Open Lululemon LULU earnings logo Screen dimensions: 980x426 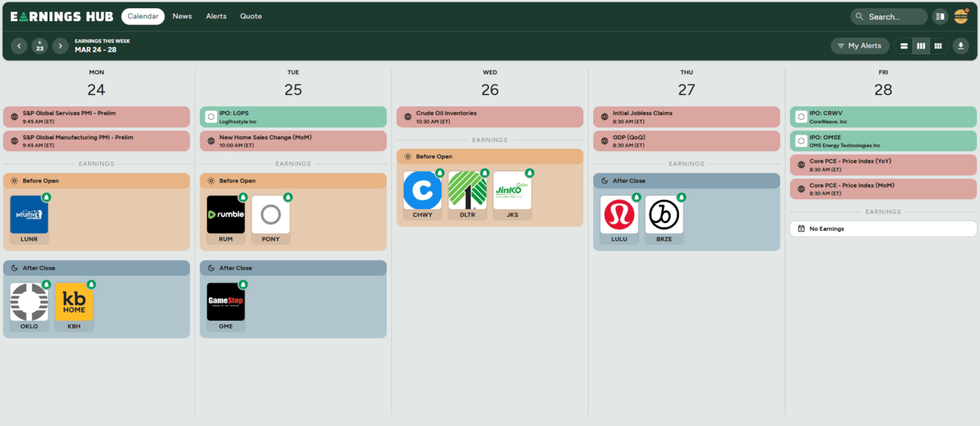pyautogui.click(x=619, y=215)
